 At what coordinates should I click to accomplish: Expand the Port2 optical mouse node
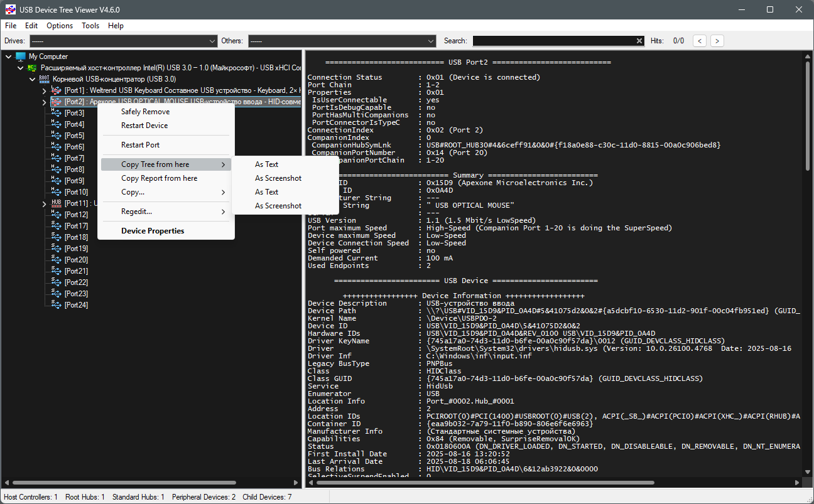(44, 102)
